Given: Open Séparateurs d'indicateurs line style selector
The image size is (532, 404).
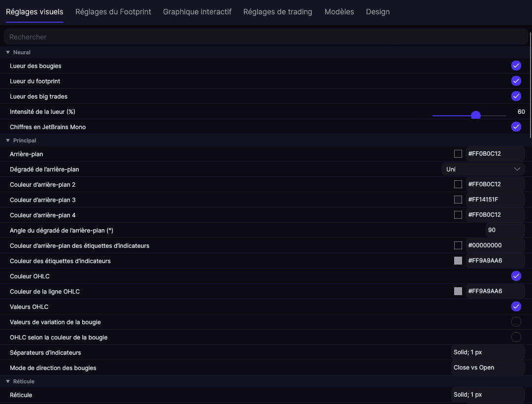Looking at the screenshot, I should [488, 352].
